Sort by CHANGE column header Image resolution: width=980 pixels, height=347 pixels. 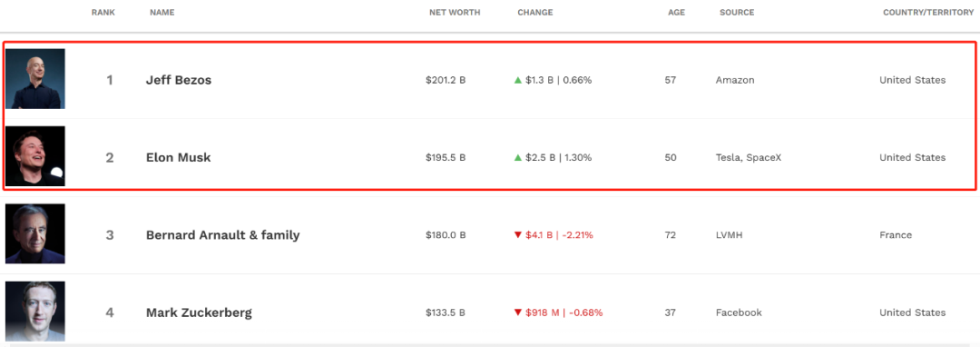coord(535,13)
